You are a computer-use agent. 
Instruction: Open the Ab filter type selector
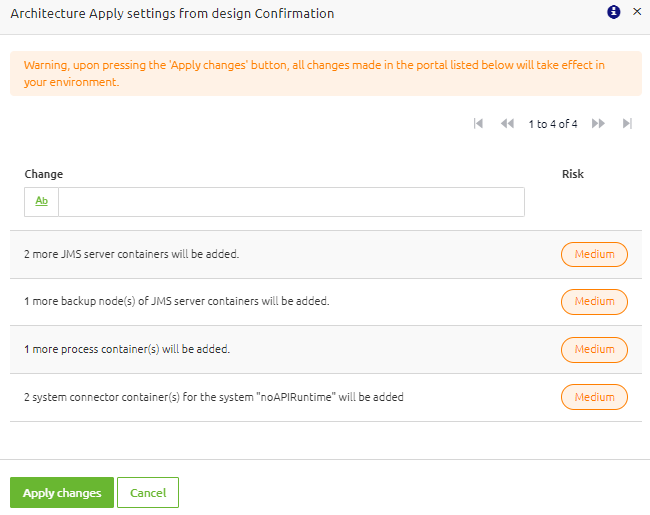[x=41, y=202]
